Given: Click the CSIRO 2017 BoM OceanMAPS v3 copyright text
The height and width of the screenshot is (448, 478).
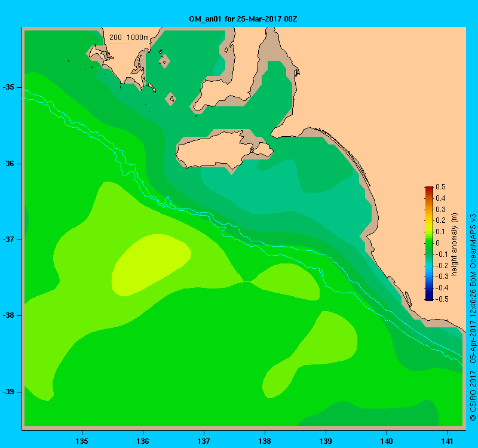Looking at the screenshot, I should pos(473,317).
